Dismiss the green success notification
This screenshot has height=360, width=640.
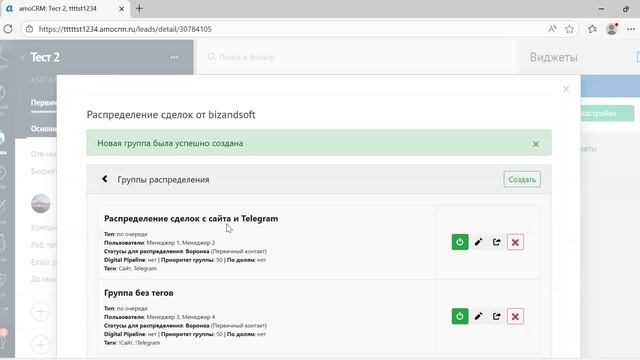click(536, 144)
